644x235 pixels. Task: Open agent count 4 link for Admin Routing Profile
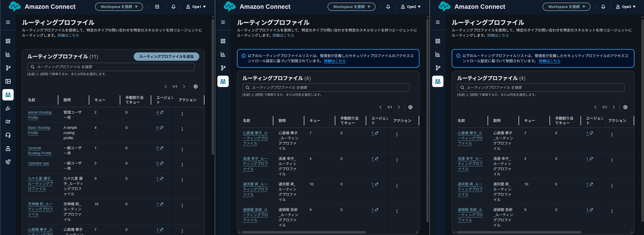158,113
